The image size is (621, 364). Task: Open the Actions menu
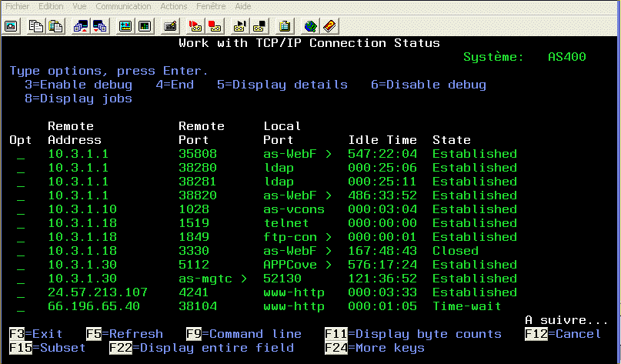click(x=174, y=6)
